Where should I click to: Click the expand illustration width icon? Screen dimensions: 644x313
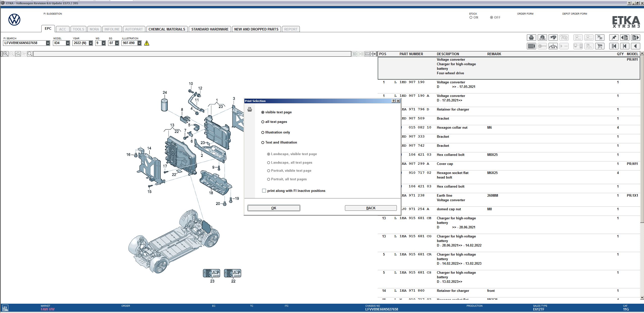(373, 54)
